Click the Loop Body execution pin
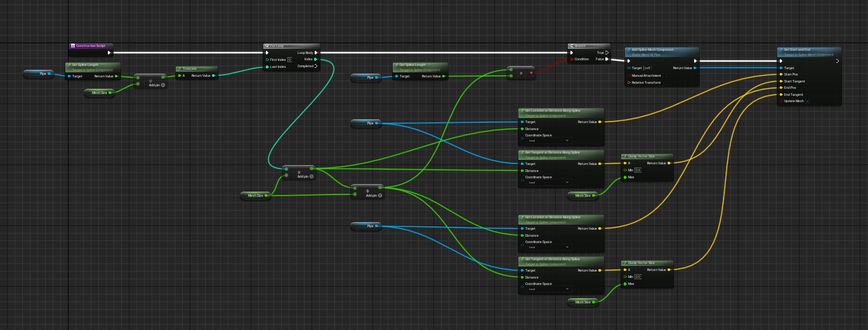This screenshot has height=330, width=868. (316, 53)
